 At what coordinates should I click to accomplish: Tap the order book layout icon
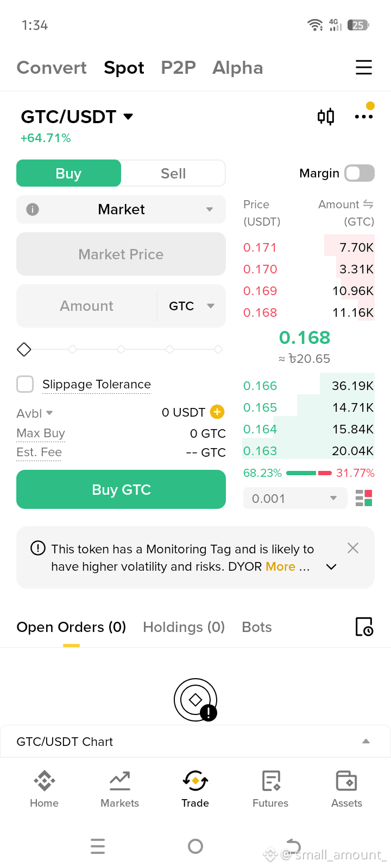(364, 498)
